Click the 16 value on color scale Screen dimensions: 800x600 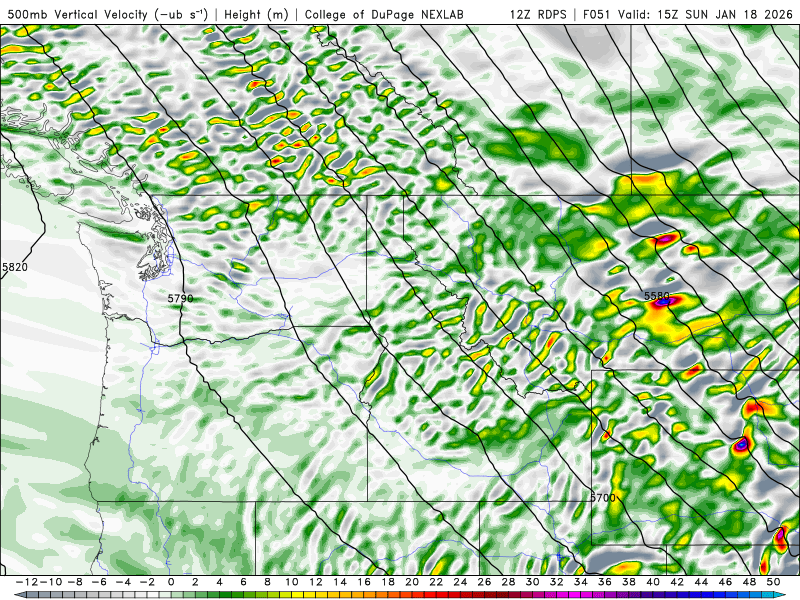[x=364, y=582]
